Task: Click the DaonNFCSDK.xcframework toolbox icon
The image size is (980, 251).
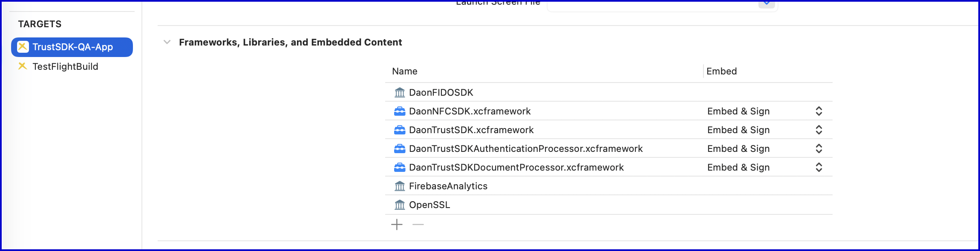Action: tap(400, 111)
